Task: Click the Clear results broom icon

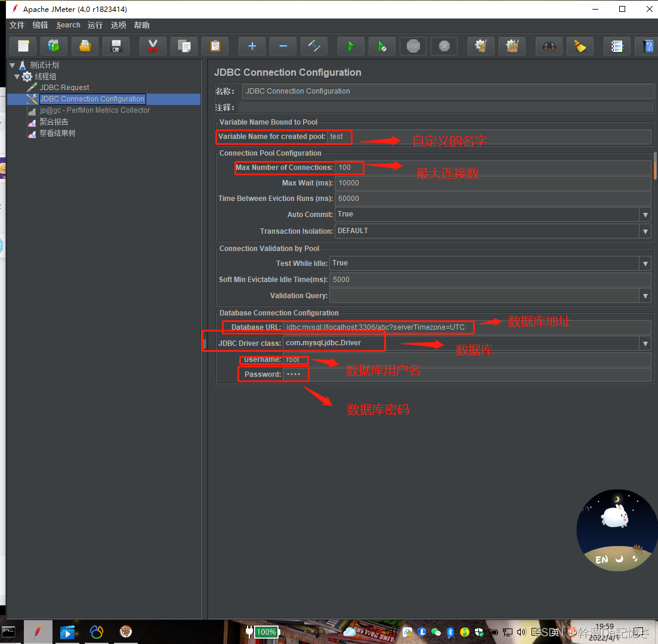Action: (x=481, y=46)
